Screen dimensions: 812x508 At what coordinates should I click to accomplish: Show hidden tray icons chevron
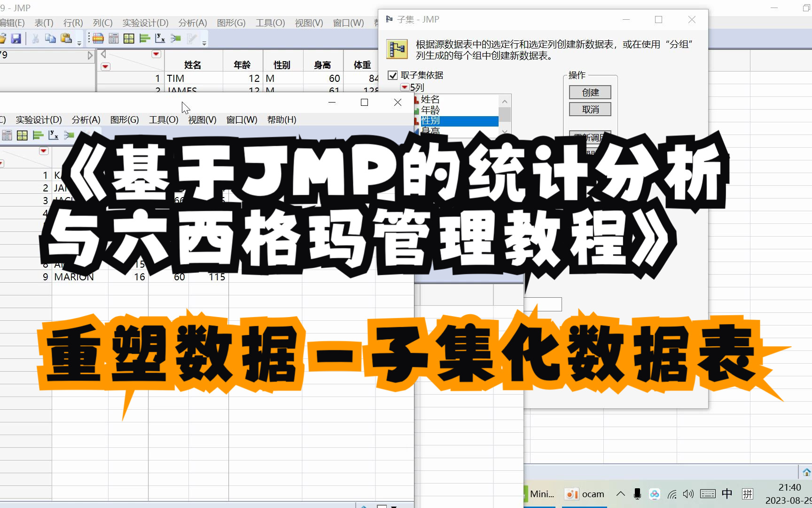(621, 494)
